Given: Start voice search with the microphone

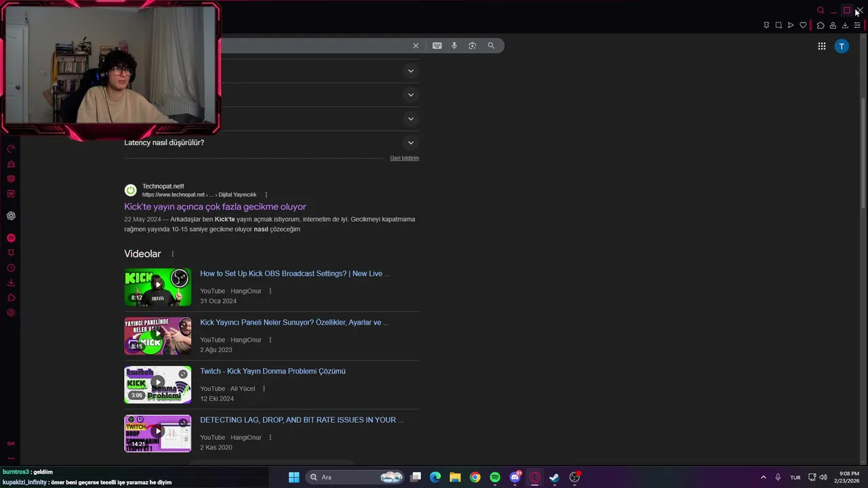Looking at the screenshot, I should click(454, 45).
